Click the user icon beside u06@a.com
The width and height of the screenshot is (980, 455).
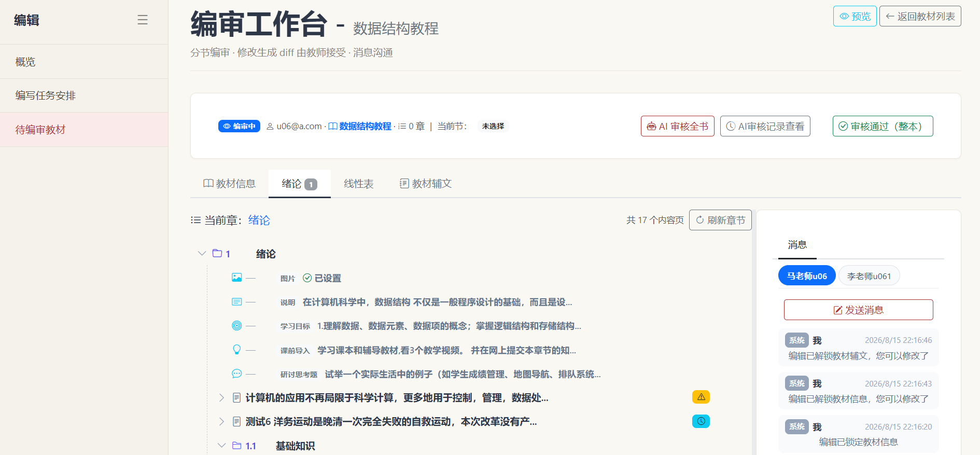click(x=270, y=126)
